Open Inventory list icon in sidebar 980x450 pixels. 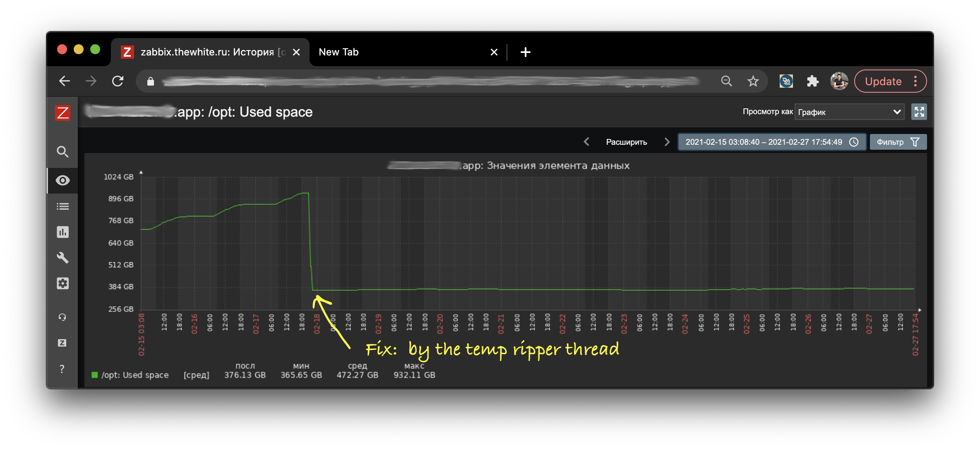[x=62, y=206]
